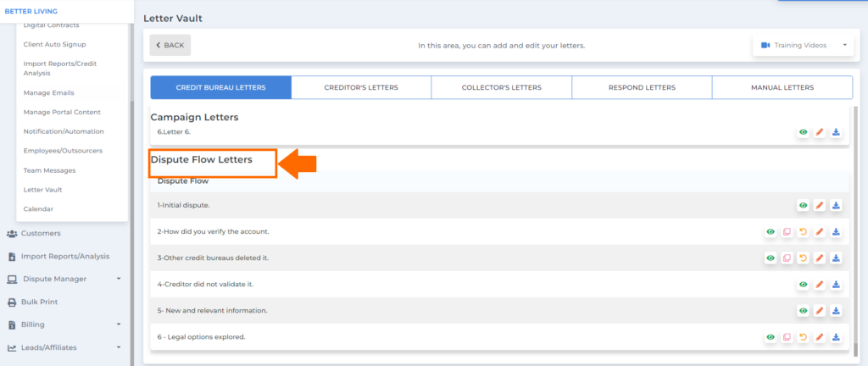The height and width of the screenshot is (366, 868).
Task: Reset the 'How did you verify the account' letter
Action: (804, 231)
